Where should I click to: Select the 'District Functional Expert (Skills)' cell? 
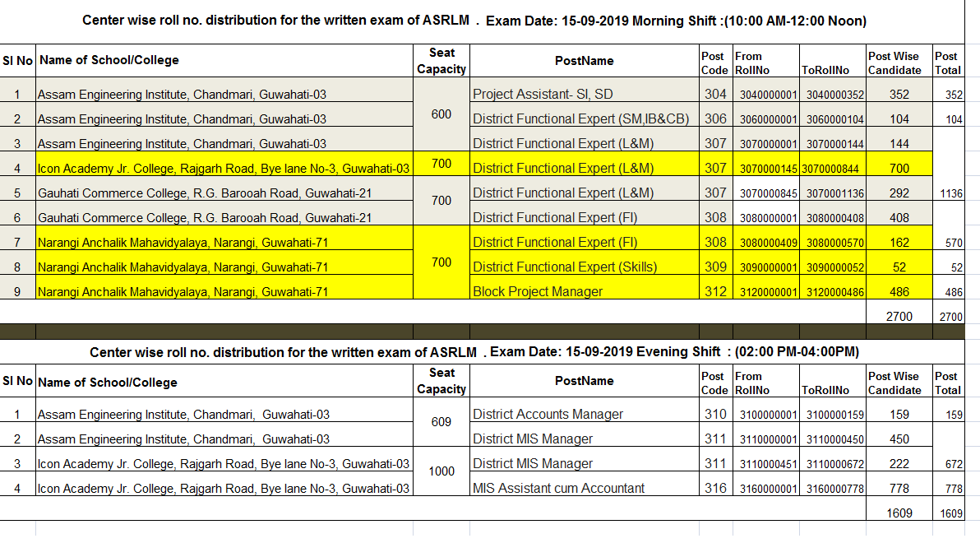click(x=585, y=262)
